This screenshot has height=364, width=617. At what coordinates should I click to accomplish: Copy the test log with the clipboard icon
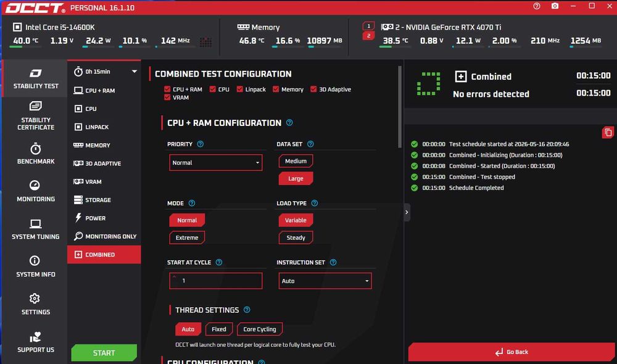click(x=608, y=133)
